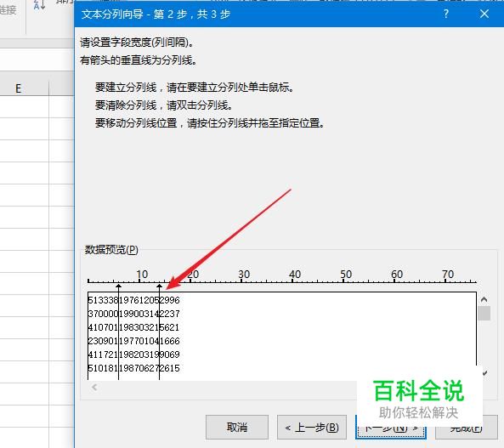Click ruler mark 60 in data preview

[x=397, y=275]
